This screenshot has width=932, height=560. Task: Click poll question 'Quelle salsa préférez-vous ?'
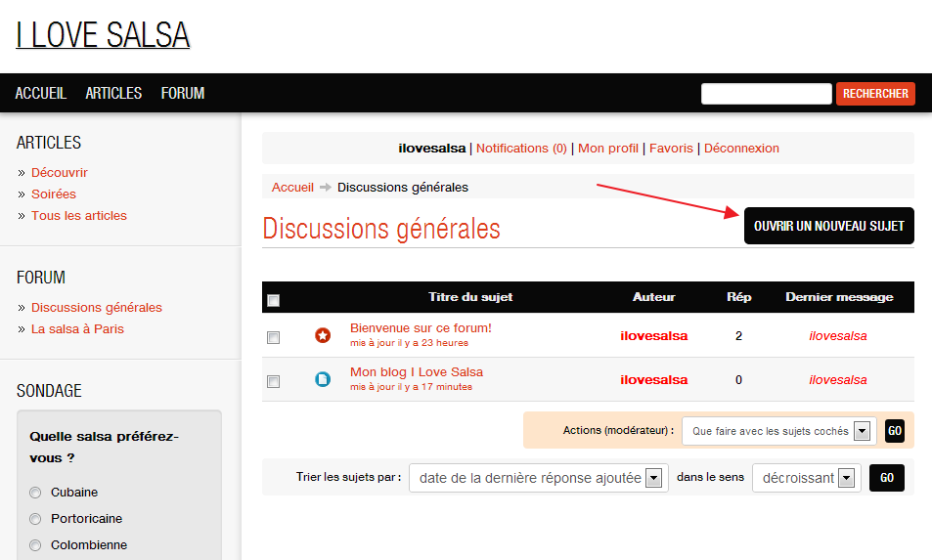tap(104, 448)
